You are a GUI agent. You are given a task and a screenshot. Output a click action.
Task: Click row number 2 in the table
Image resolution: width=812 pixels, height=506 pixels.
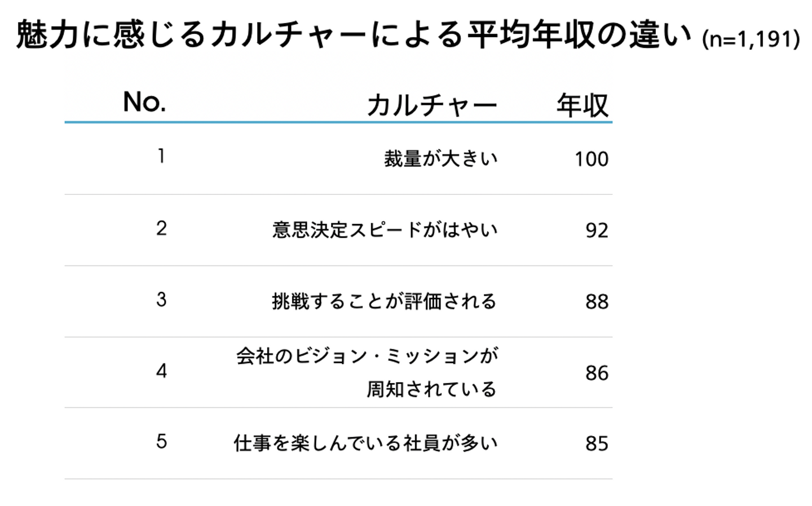[161, 228]
